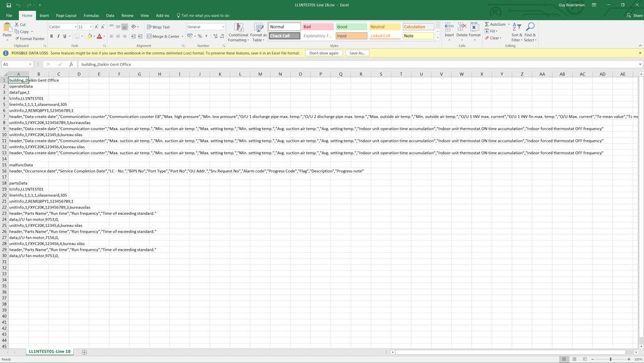644x363 pixels.
Task: Switch to the Data ribbon tab
Action: click(x=110, y=16)
